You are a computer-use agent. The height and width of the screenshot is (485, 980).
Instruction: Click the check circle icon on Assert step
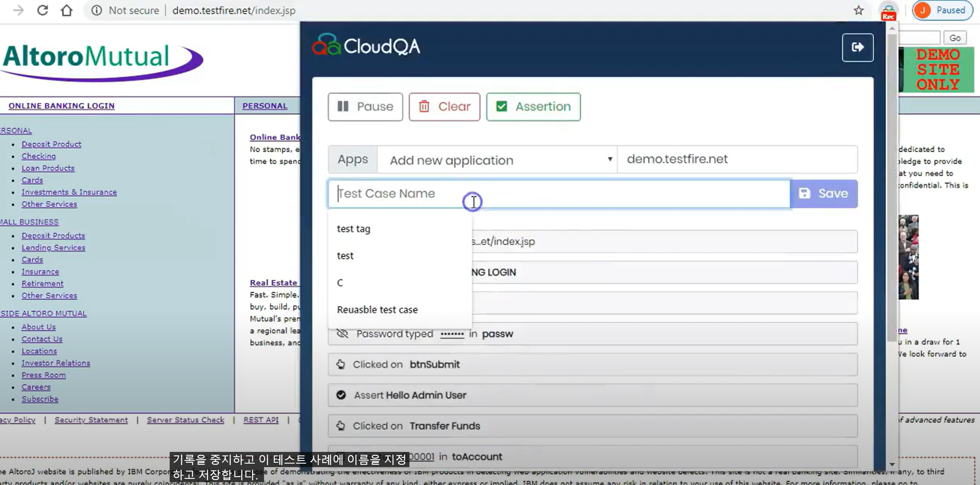(341, 395)
